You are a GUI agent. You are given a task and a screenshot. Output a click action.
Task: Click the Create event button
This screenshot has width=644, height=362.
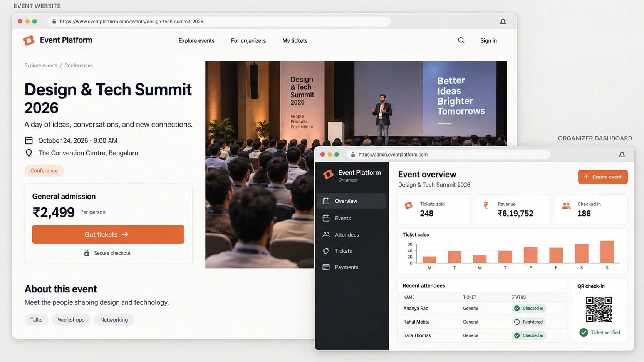coord(603,177)
